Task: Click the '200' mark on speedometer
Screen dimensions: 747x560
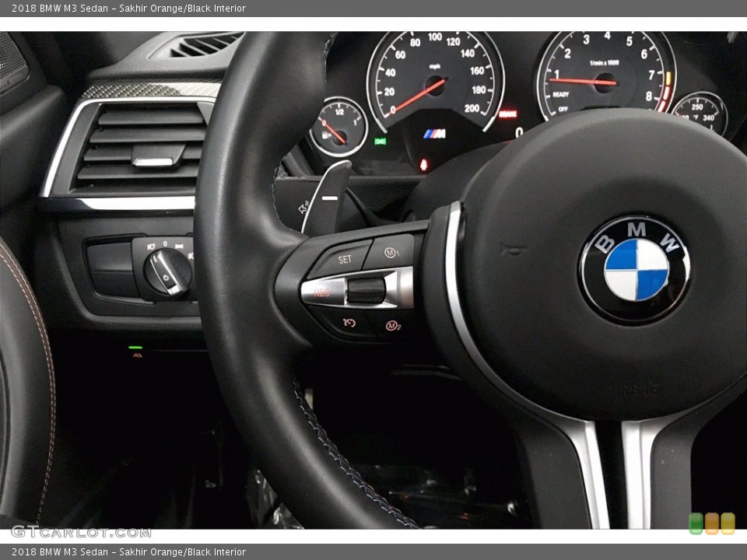Action: point(472,109)
